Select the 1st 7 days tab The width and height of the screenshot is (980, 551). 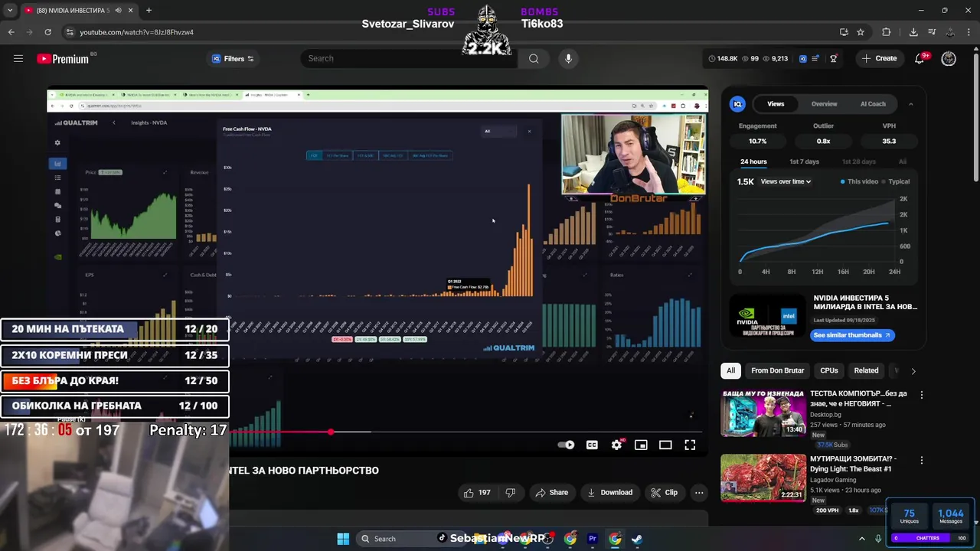click(x=804, y=161)
